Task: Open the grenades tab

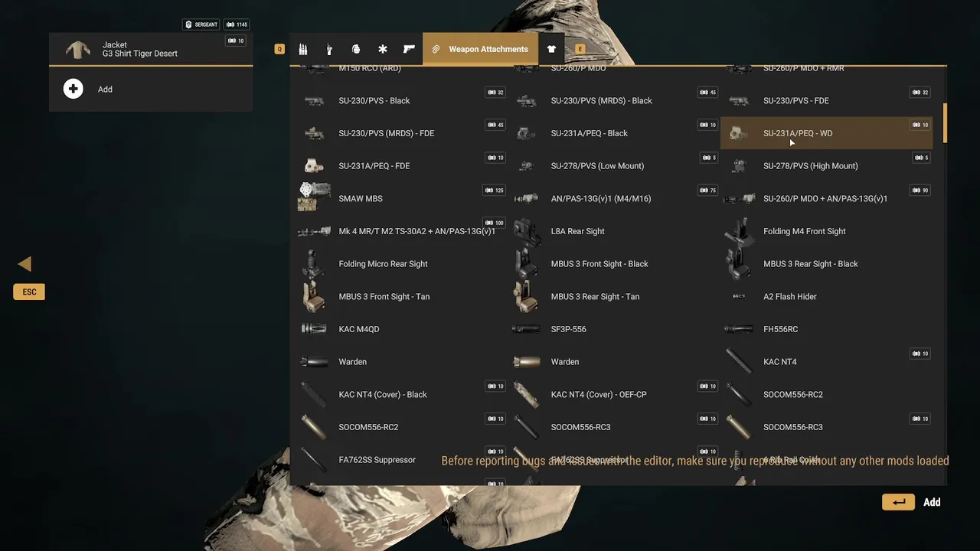Action: pos(356,49)
